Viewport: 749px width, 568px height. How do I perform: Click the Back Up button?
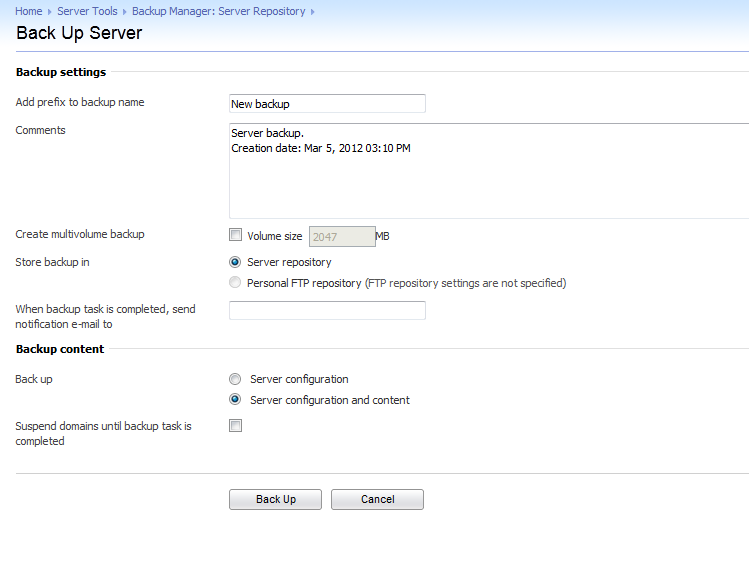click(x=276, y=499)
